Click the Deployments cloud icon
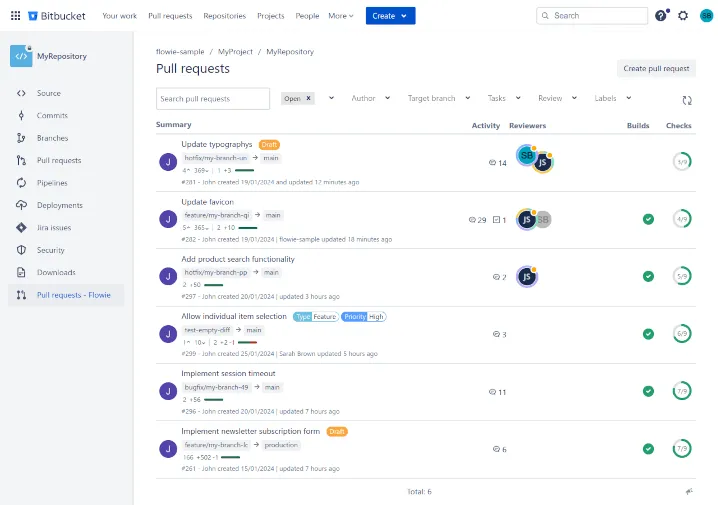Screen dimensions: 718x505 (x=21, y=205)
